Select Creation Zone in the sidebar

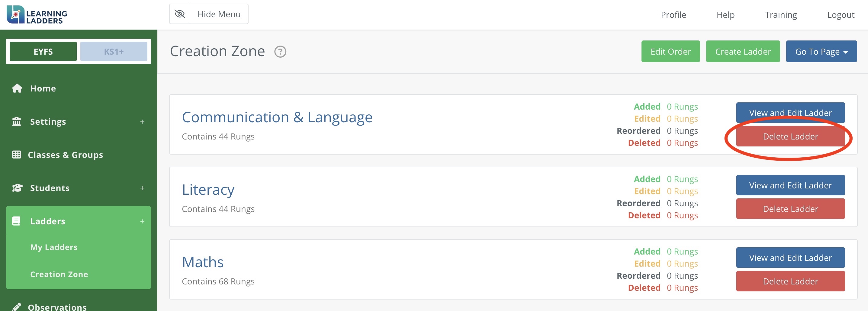(x=59, y=274)
